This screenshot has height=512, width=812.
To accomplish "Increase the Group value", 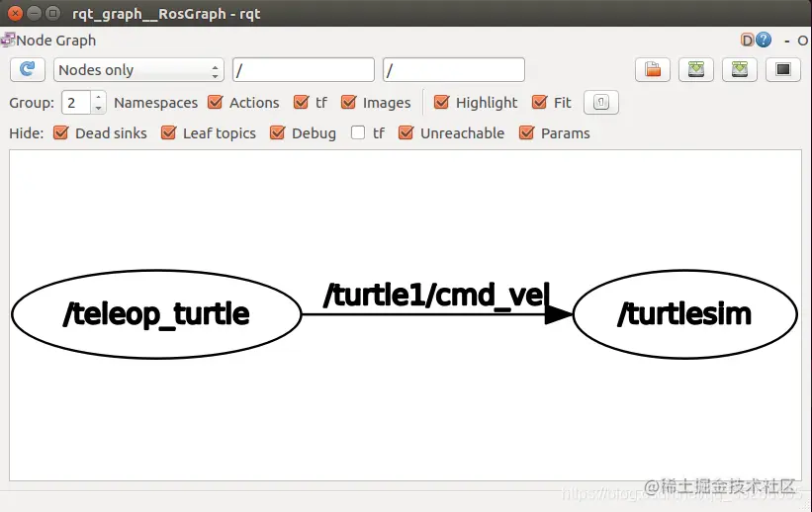I will [98, 97].
